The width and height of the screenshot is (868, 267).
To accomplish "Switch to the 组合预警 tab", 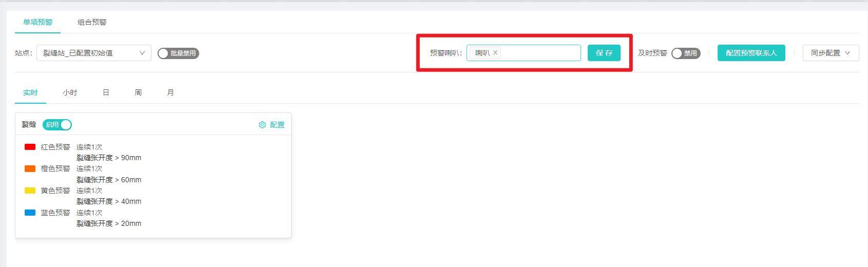I will (92, 22).
